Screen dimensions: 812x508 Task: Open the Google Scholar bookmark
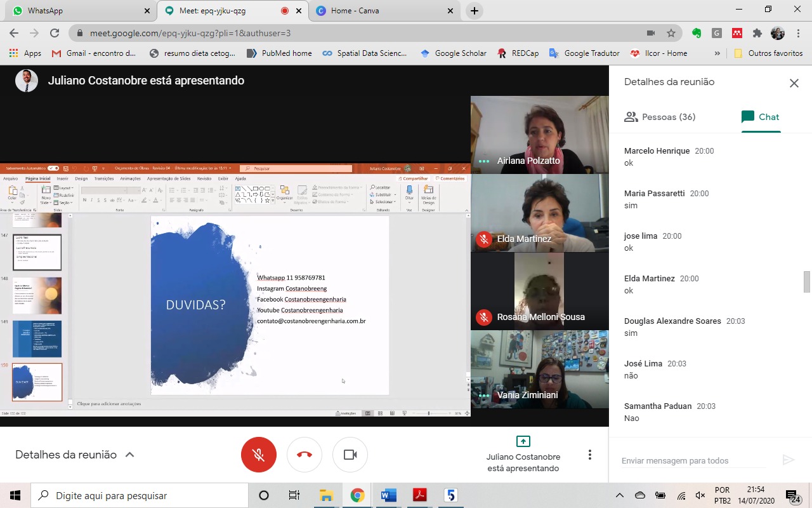(454, 53)
